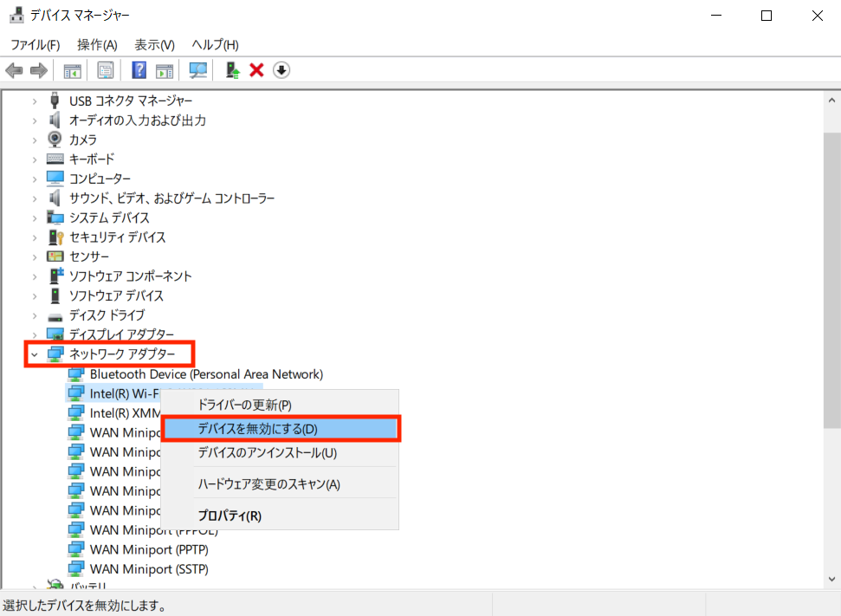The width and height of the screenshot is (841, 616).
Task: Click the scan for hardware changes icon
Action: tap(198, 70)
